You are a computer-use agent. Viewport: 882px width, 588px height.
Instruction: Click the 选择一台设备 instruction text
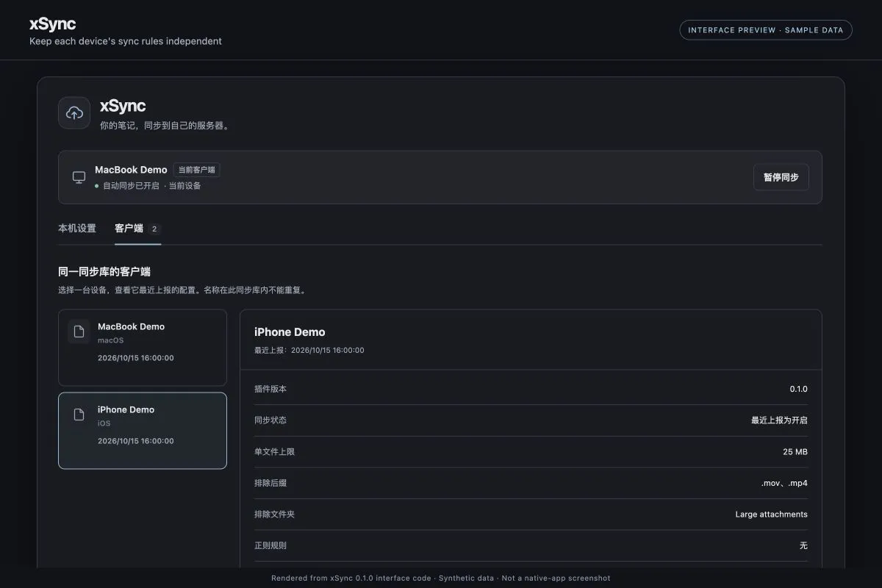point(182,290)
